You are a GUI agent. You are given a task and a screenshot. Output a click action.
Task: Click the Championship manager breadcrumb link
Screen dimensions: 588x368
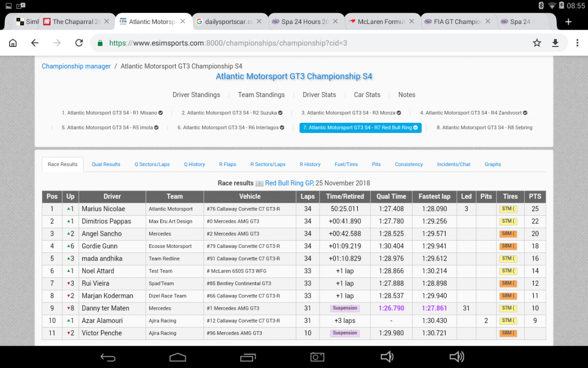click(76, 66)
